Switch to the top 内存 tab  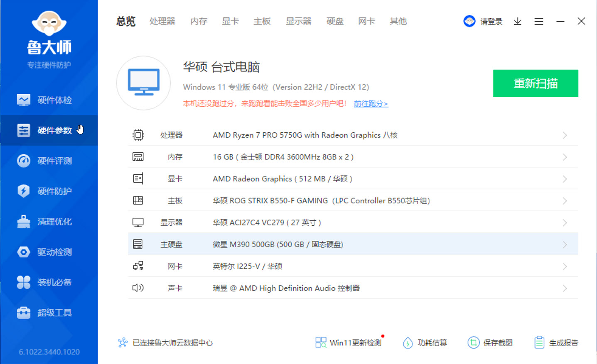[199, 21]
